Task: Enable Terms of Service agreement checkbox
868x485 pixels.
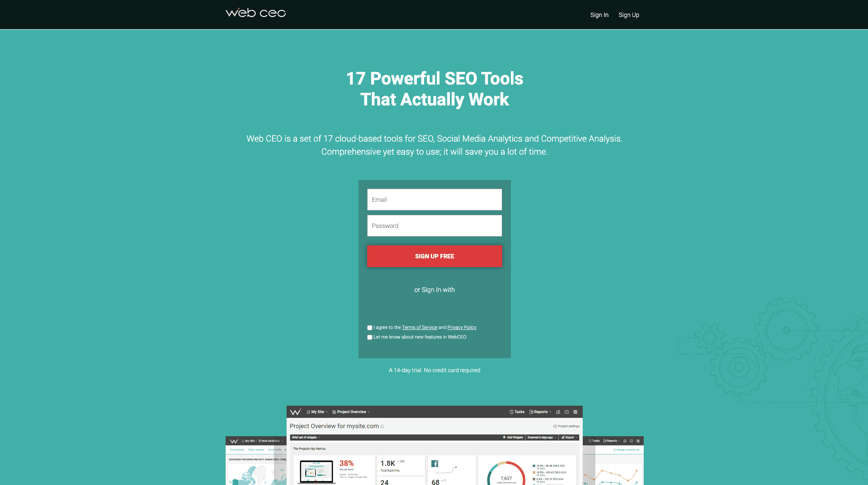Action: click(370, 328)
